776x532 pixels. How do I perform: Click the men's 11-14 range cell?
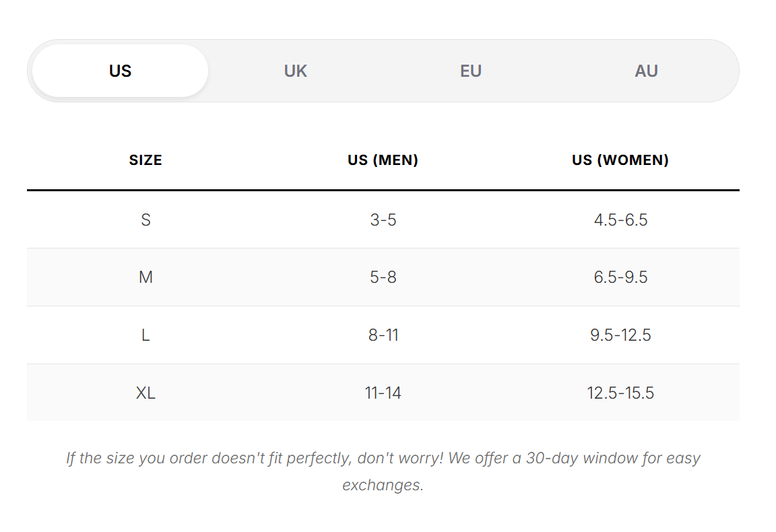[x=383, y=393]
